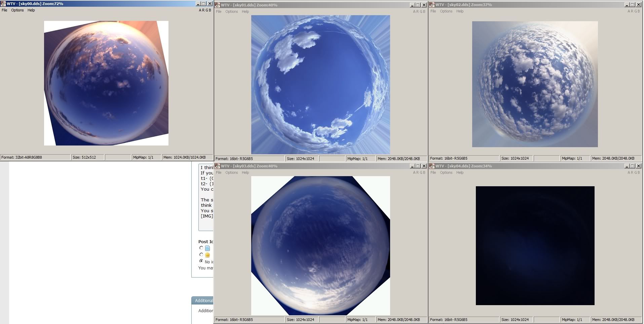
Task: Toggle the R channel in sky02.dds window
Action: [632, 11]
